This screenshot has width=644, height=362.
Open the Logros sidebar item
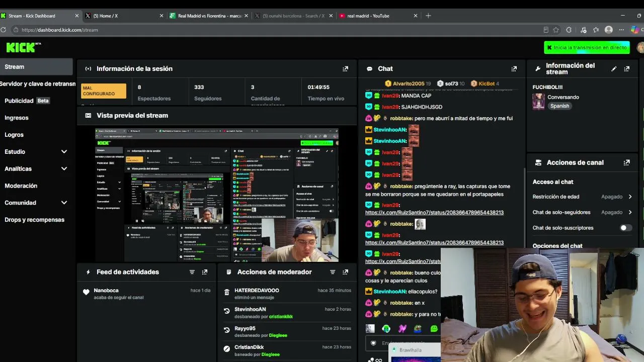[x=14, y=135]
